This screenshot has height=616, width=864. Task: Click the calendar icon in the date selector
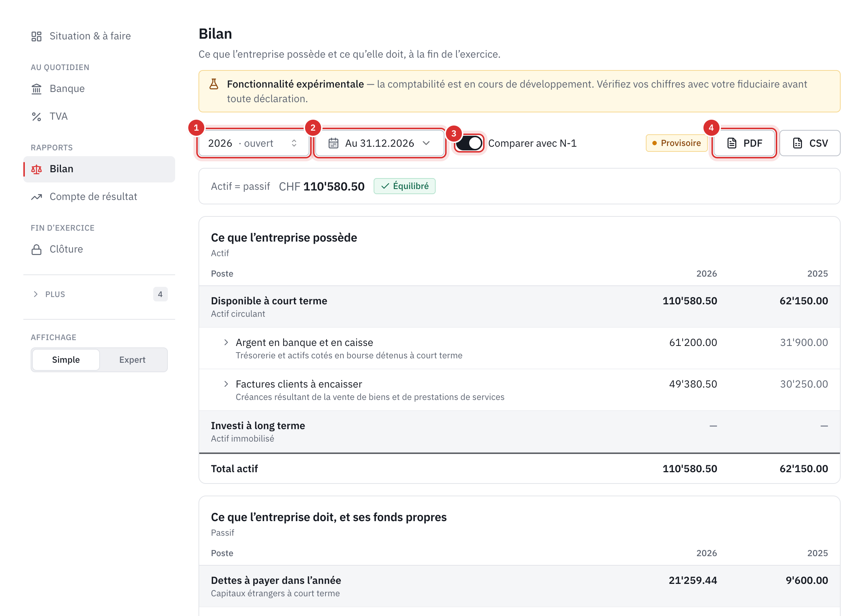point(333,143)
